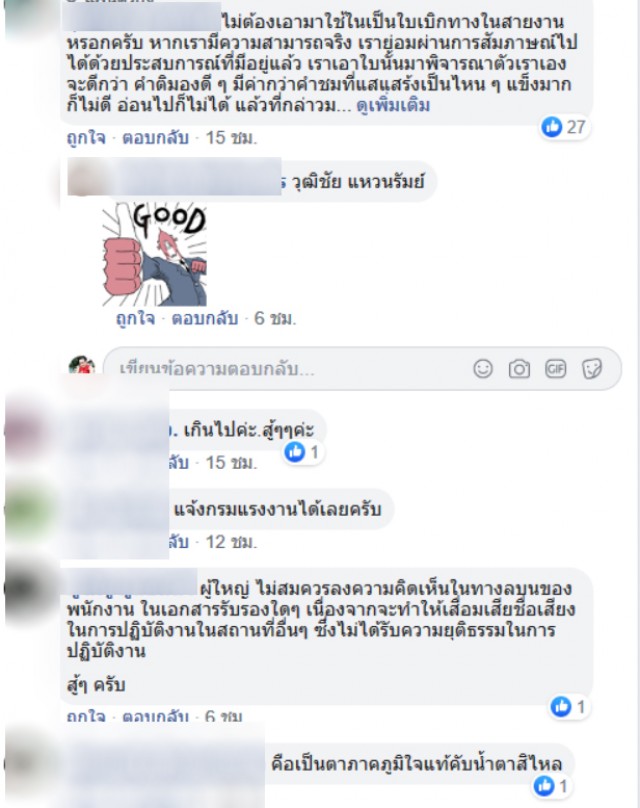The image size is (640, 808).
Task: Open the 12 ชม. timestamp under แจ้งกรมแรงงาน comment
Action: (x=231, y=542)
